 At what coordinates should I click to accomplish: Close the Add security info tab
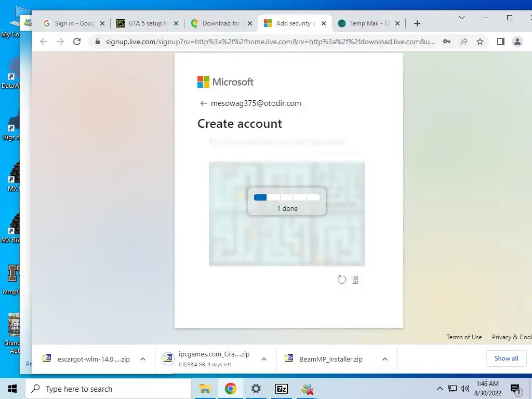324,23
